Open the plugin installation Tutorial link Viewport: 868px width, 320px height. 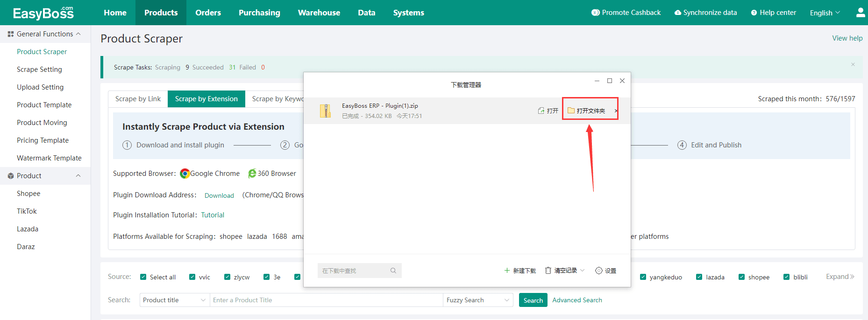(213, 215)
